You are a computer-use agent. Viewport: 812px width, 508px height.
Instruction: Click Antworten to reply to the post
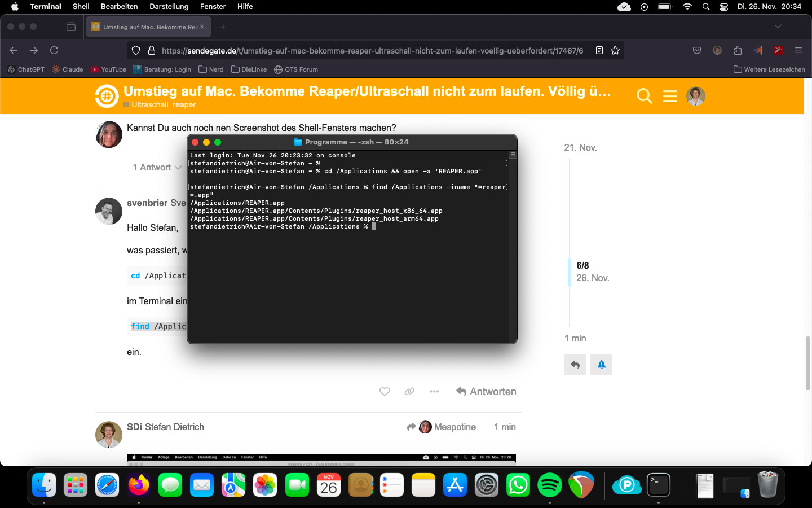tap(486, 392)
